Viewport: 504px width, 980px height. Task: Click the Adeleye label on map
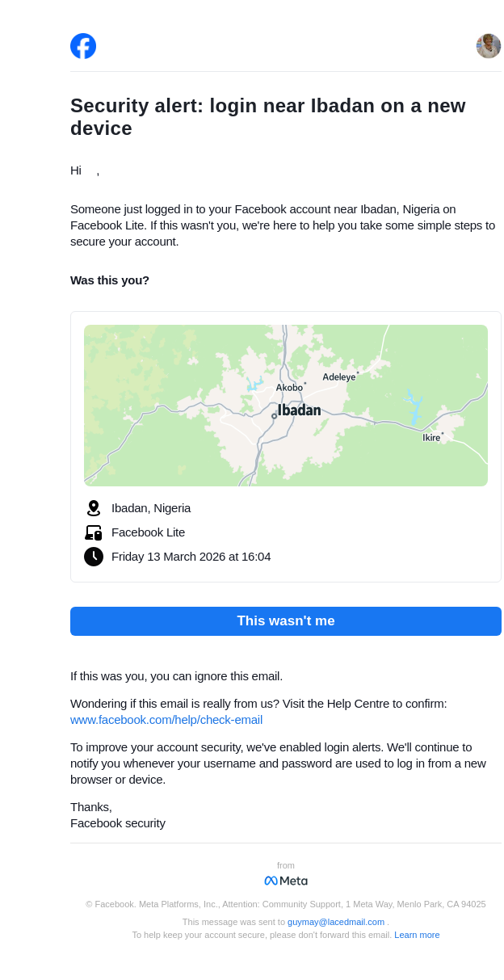coord(339,377)
